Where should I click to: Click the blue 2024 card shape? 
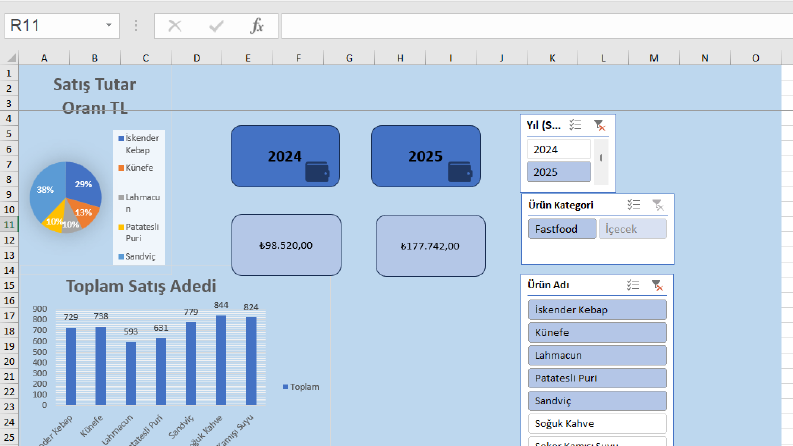point(285,156)
